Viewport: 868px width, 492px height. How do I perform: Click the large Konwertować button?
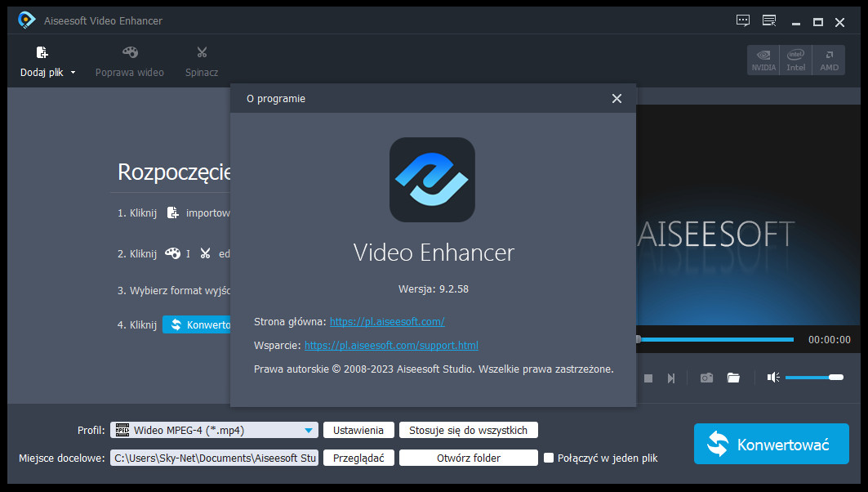coord(771,444)
